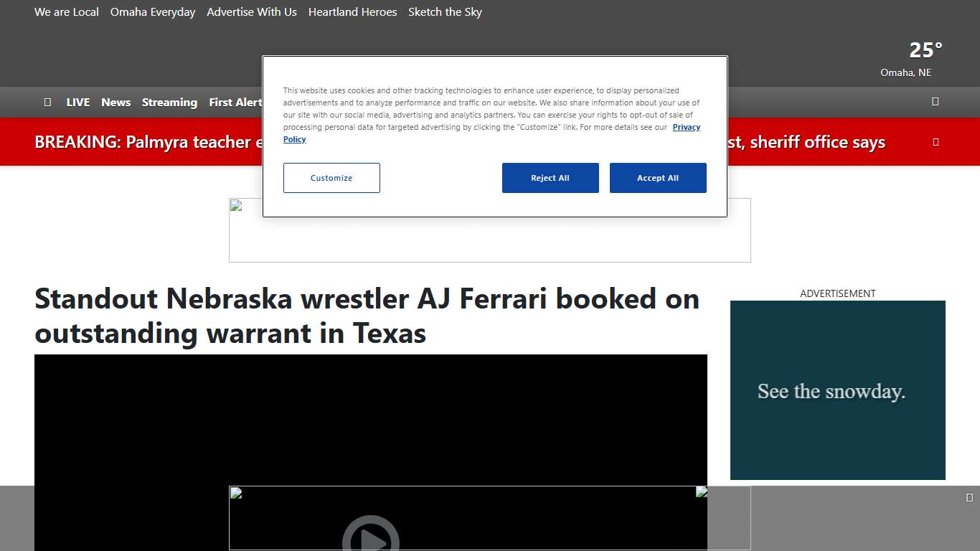Open the site navigation menu icon
Viewport: 980px width, 551px height.
(x=47, y=102)
